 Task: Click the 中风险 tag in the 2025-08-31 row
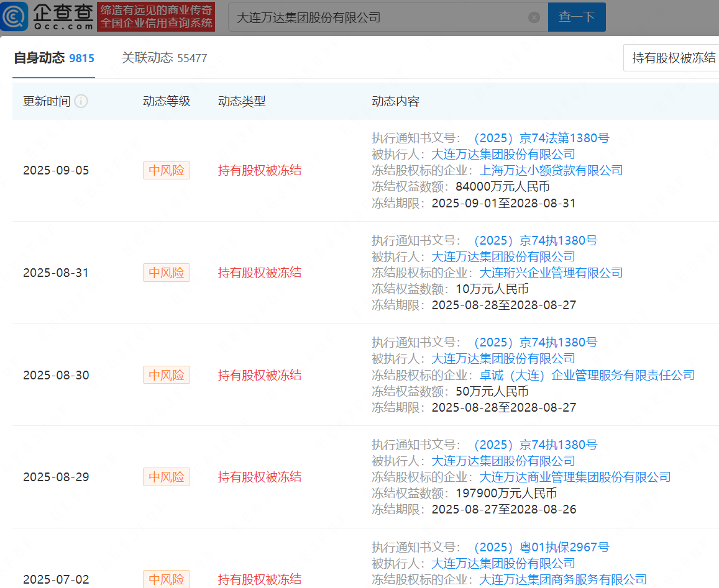(167, 273)
